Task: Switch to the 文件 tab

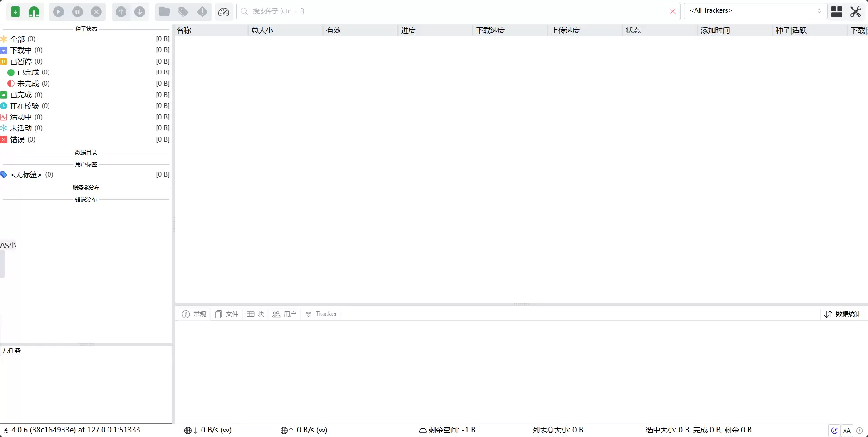Action: [227, 314]
